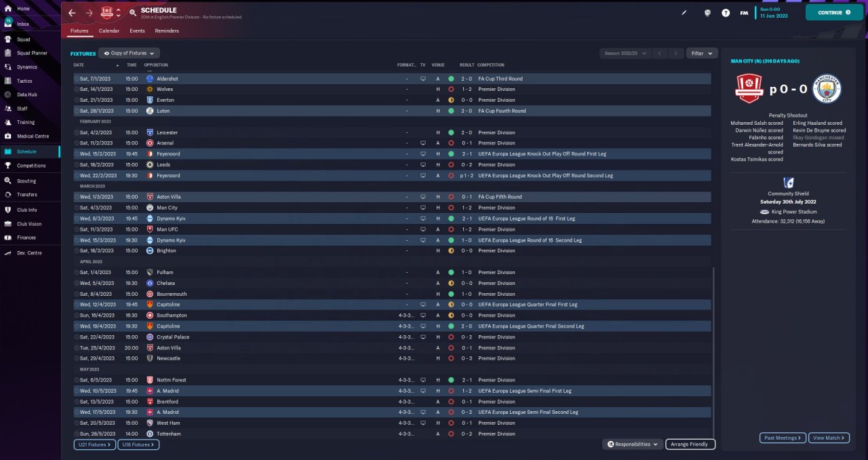Select the Sun 28/5/2023 Tottenham fixture row
Viewport: 868px width, 460px height.
(392, 434)
